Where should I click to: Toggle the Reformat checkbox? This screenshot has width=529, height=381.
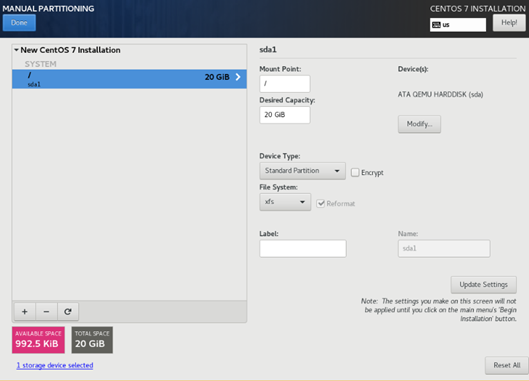tap(321, 203)
